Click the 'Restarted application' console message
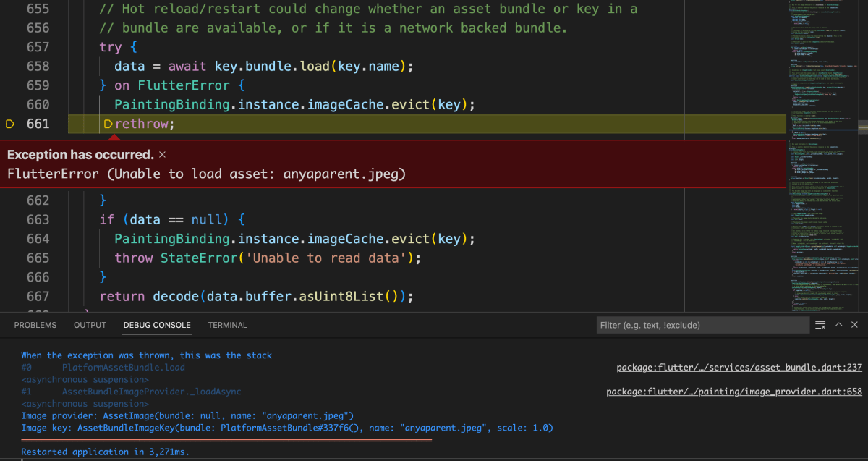The height and width of the screenshot is (461, 868). tap(105, 452)
